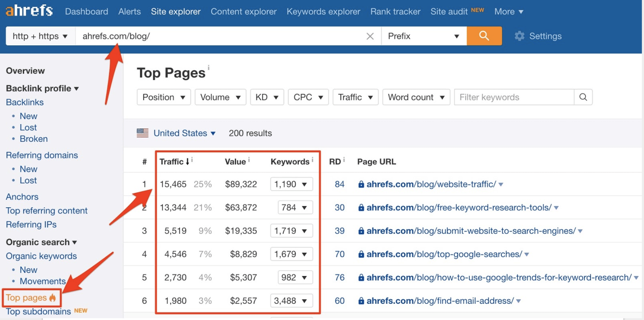The height and width of the screenshot is (320, 644).
Task: Select Site explorer in the top nav
Action: pos(176,11)
